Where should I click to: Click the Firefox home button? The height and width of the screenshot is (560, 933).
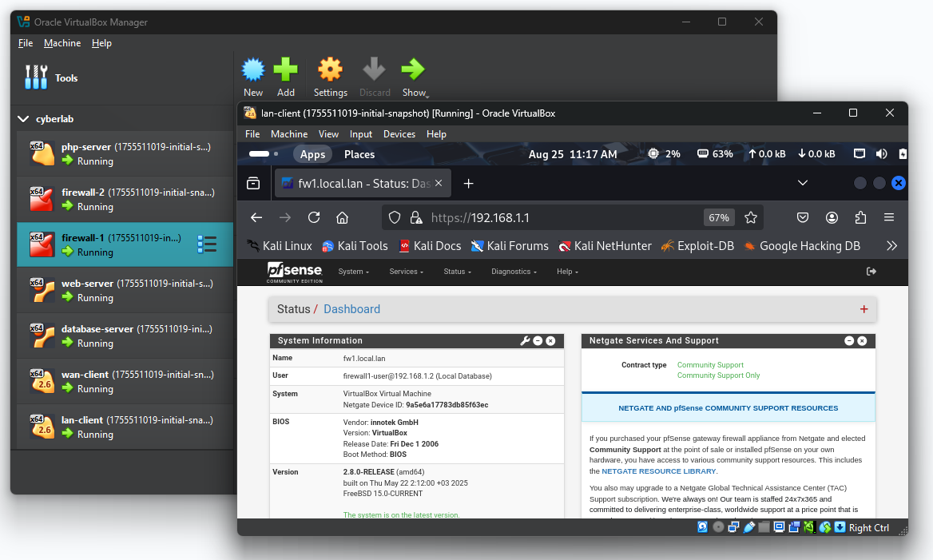point(342,217)
